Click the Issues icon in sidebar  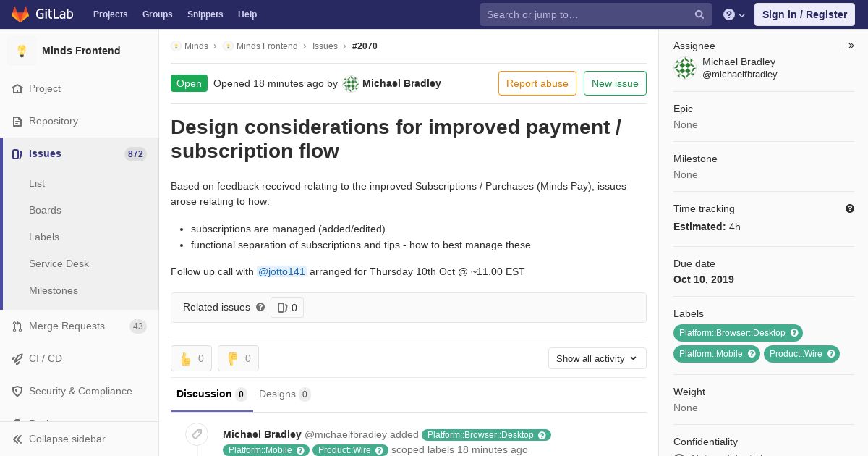click(17, 154)
